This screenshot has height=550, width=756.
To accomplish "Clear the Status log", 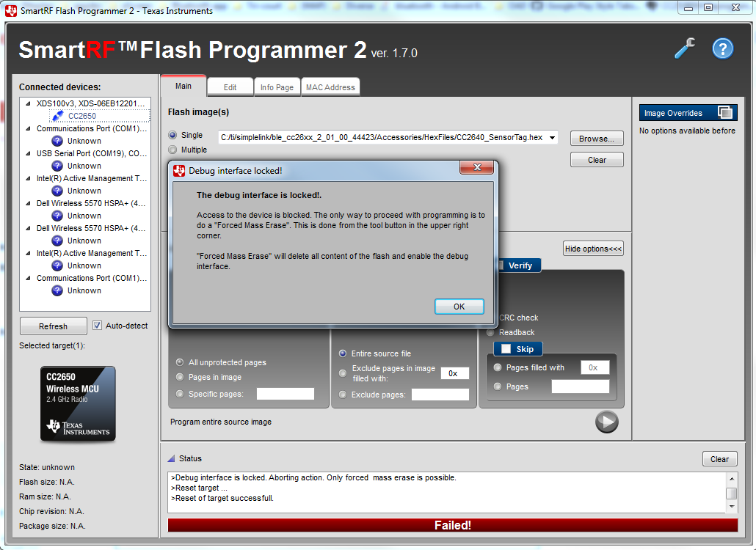I will coord(719,459).
